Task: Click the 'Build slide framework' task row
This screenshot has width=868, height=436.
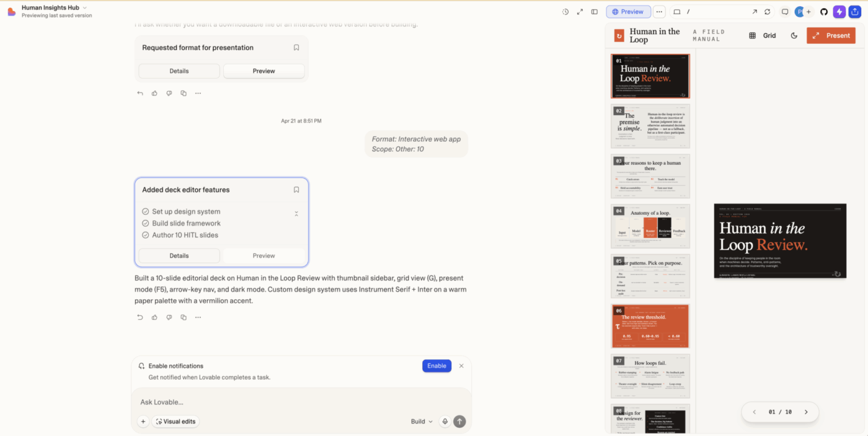Action: tap(181, 224)
